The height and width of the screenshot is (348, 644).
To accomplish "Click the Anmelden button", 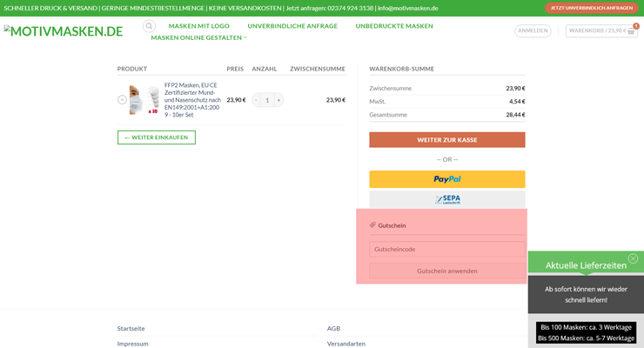I will [533, 30].
